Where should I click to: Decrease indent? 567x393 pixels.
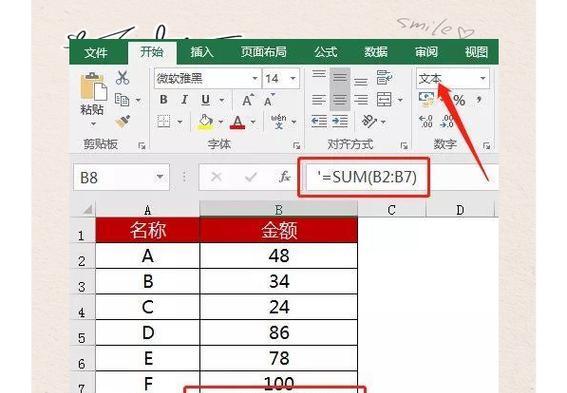click(x=319, y=121)
